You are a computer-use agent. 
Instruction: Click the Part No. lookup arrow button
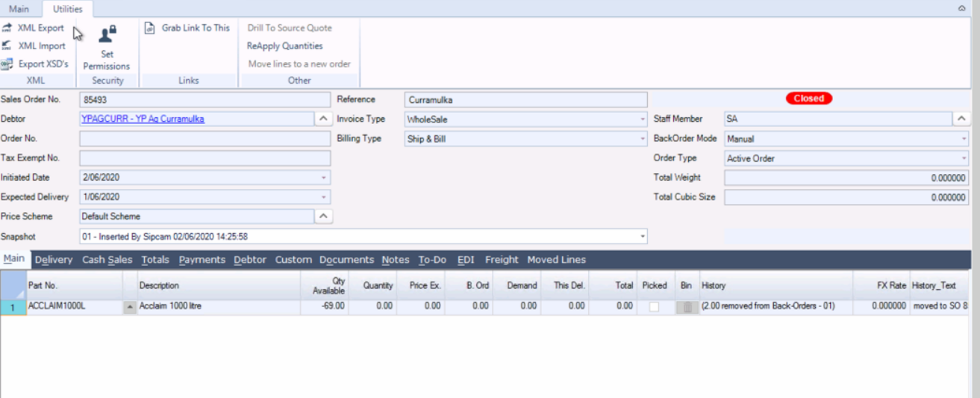[130, 307]
